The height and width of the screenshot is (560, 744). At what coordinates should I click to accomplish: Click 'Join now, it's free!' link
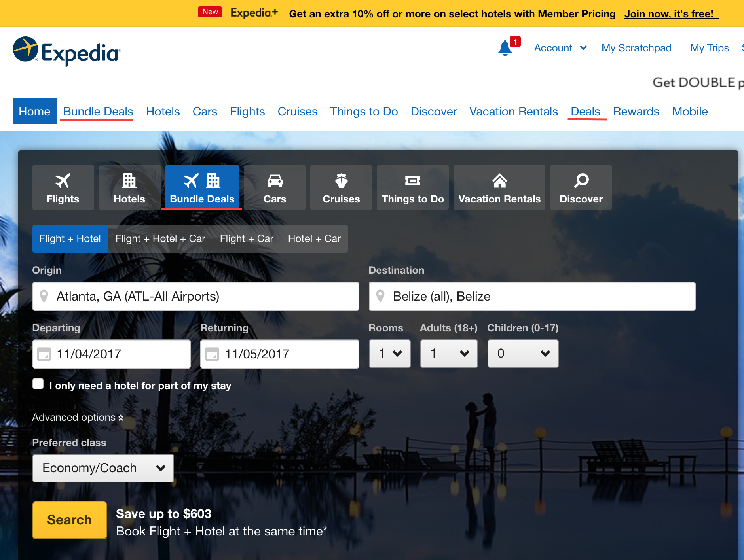click(671, 14)
